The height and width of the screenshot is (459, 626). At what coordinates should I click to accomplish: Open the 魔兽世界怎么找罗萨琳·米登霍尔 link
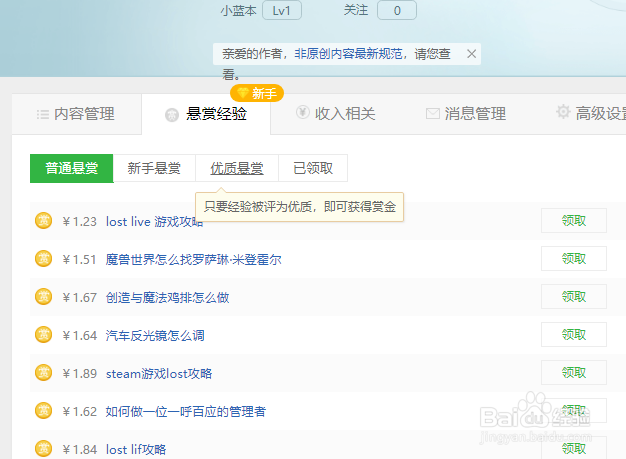(x=194, y=260)
